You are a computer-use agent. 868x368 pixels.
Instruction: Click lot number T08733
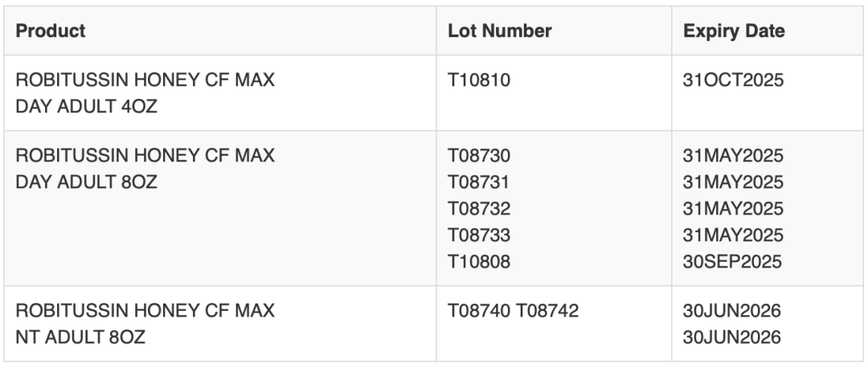[x=479, y=235]
